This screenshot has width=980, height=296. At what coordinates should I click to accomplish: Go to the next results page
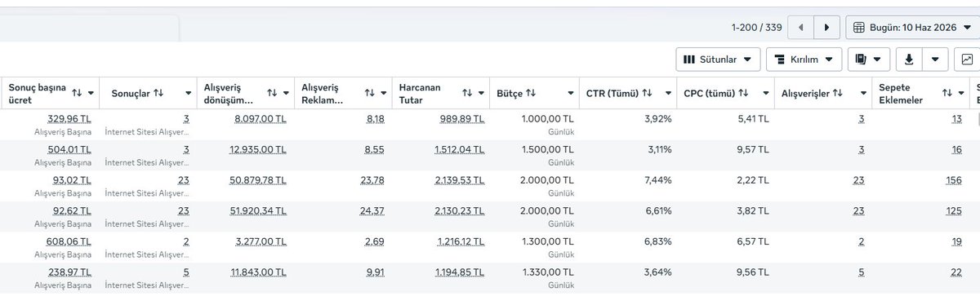tap(827, 28)
